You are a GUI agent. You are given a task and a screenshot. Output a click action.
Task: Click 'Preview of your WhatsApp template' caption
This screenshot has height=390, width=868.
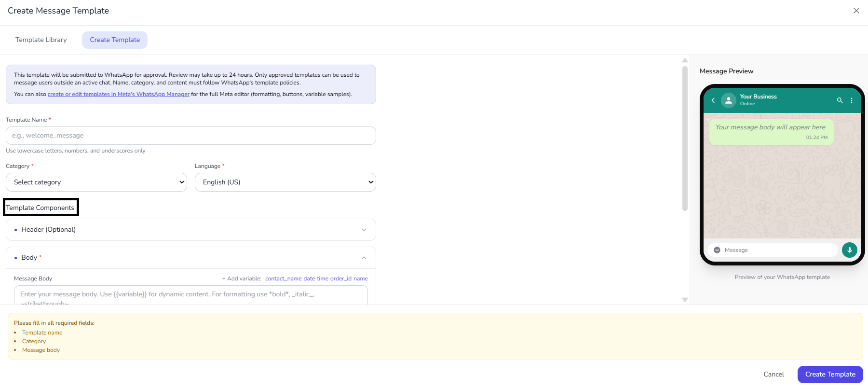[782, 277]
